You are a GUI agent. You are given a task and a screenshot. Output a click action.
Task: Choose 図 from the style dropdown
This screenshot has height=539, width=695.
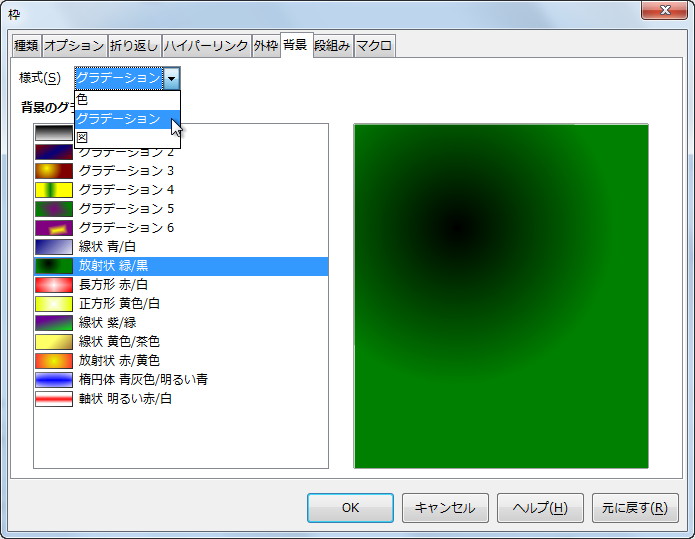click(x=127, y=138)
